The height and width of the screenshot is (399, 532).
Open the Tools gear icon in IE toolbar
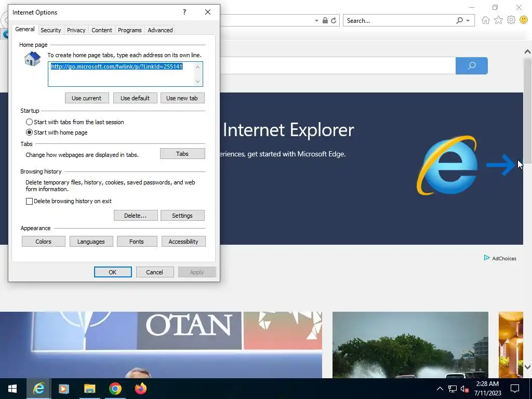pos(511,20)
